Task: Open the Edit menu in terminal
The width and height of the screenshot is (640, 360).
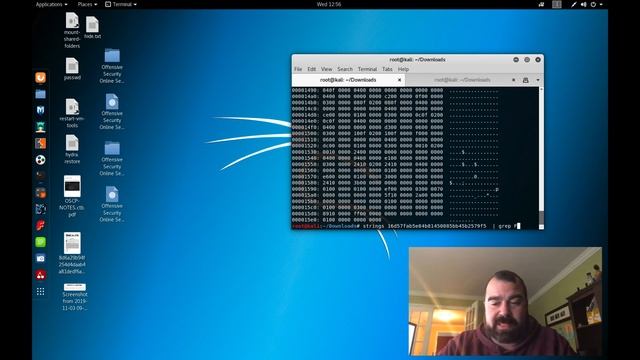Action: (311, 69)
